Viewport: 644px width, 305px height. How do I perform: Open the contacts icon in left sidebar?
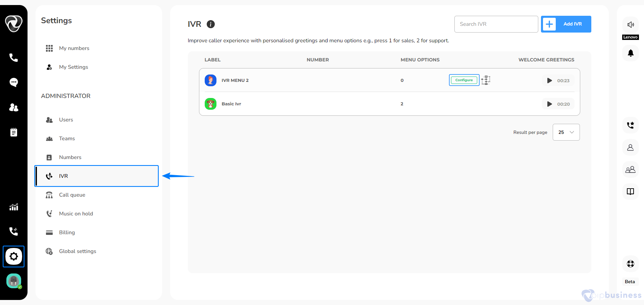click(x=13, y=107)
